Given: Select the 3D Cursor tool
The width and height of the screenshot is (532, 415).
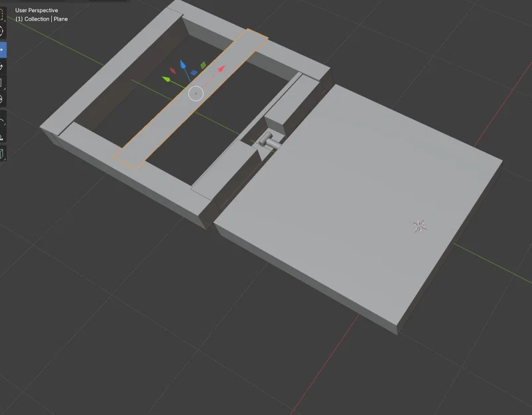Looking at the screenshot, I should click(x=2, y=31).
